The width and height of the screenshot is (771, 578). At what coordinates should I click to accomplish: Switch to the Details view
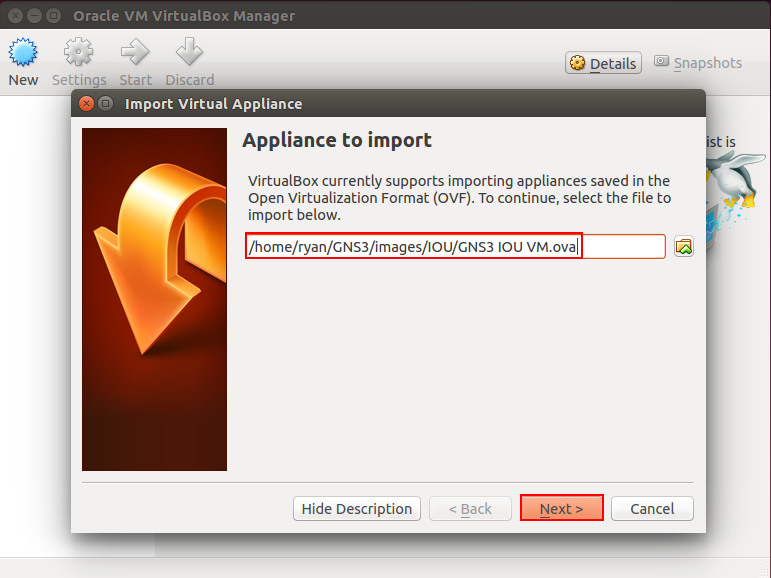point(603,63)
